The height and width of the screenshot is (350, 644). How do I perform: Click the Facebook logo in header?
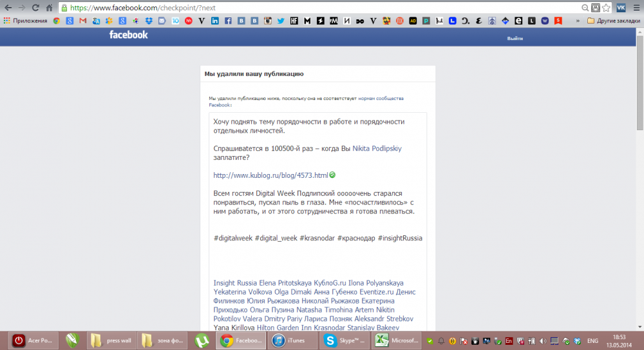pos(129,35)
